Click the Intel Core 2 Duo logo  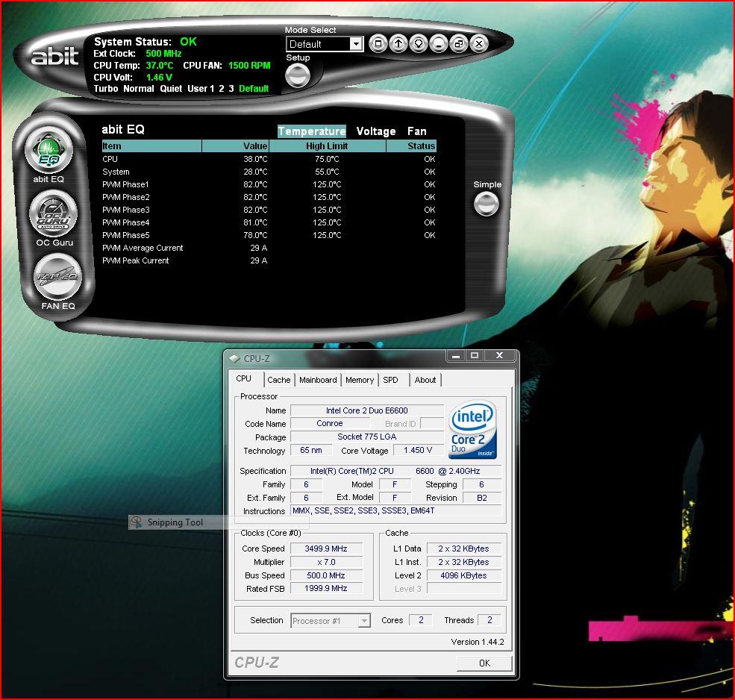(x=472, y=429)
